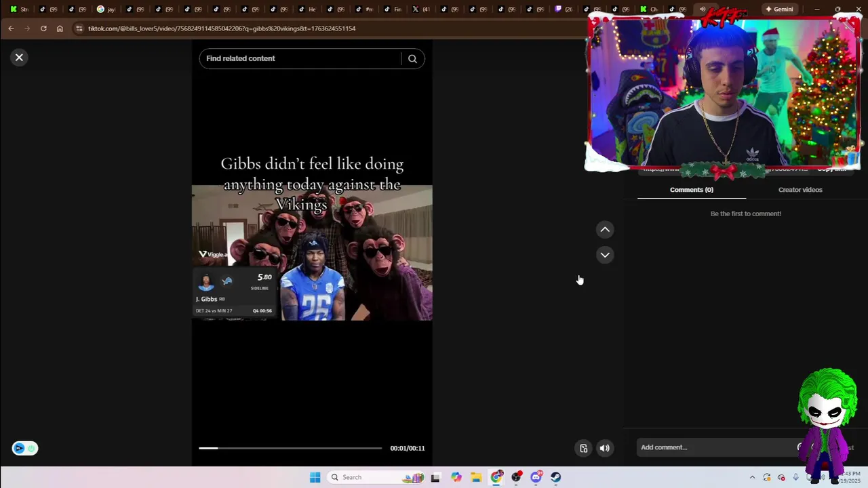
Task: Switch to the X browser tab
Action: 421,9
